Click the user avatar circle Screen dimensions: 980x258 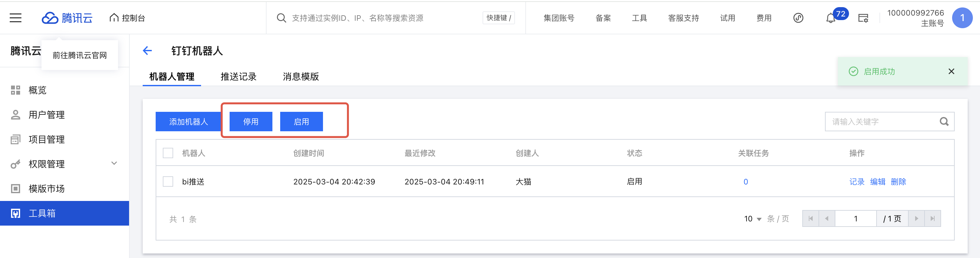point(962,18)
